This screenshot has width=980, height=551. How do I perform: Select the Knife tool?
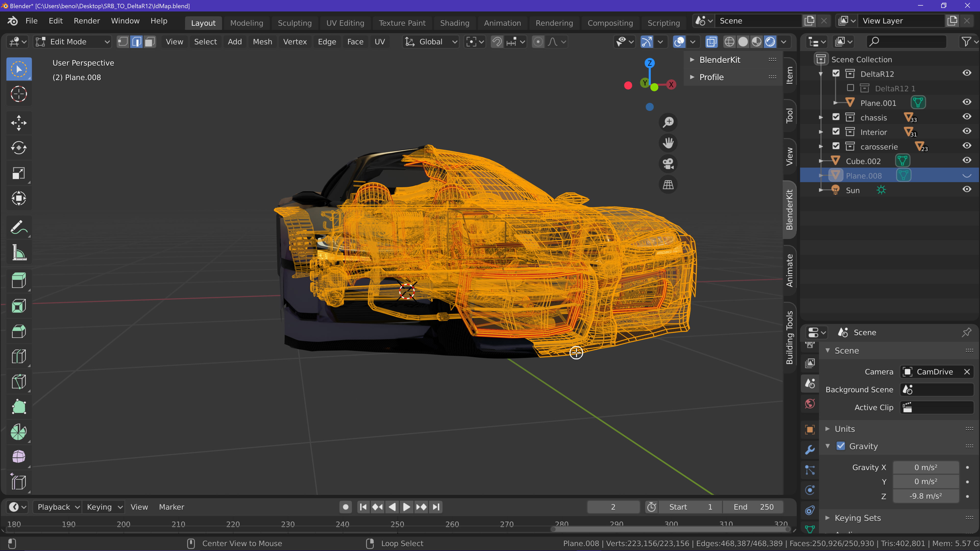pyautogui.click(x=19, y=381)
